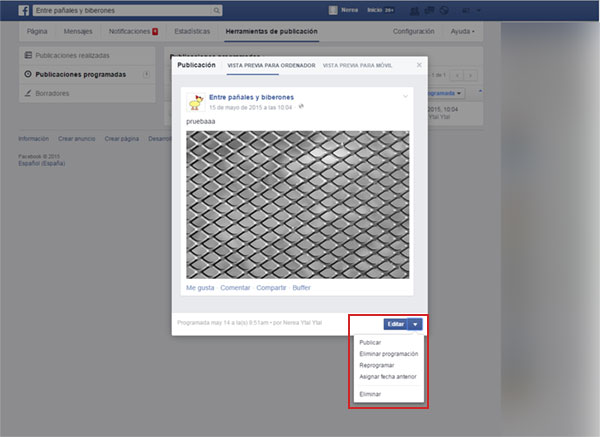This screenshot has width=600, height=437.
Task: Open friend requests icon in top bar
Action: click(414, 11)
